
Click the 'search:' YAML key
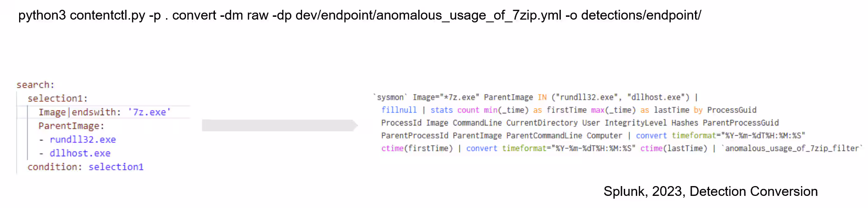(35, 85)
